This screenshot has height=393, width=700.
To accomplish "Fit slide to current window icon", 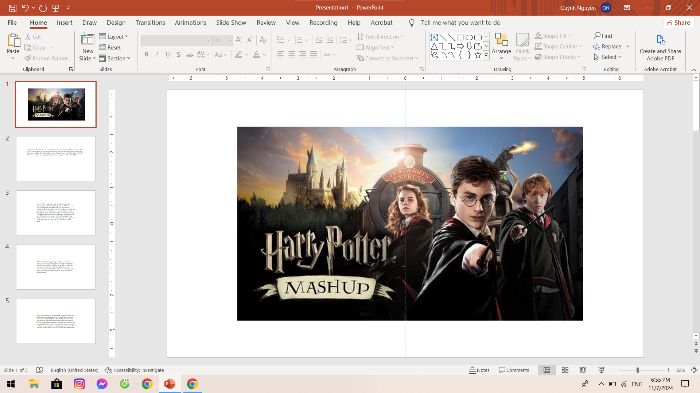I will coord(694,370).
